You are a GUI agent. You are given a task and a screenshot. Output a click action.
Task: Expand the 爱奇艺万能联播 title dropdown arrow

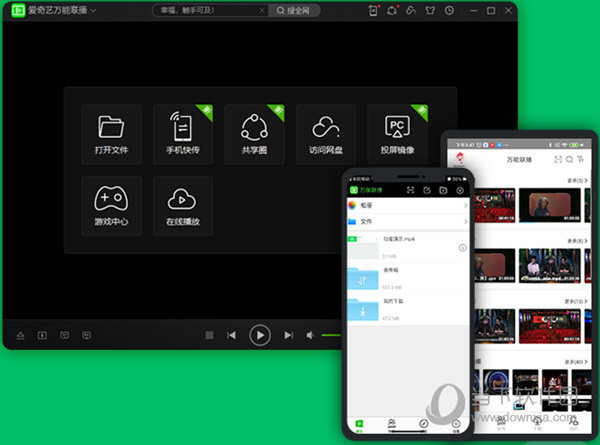(93, 11)
